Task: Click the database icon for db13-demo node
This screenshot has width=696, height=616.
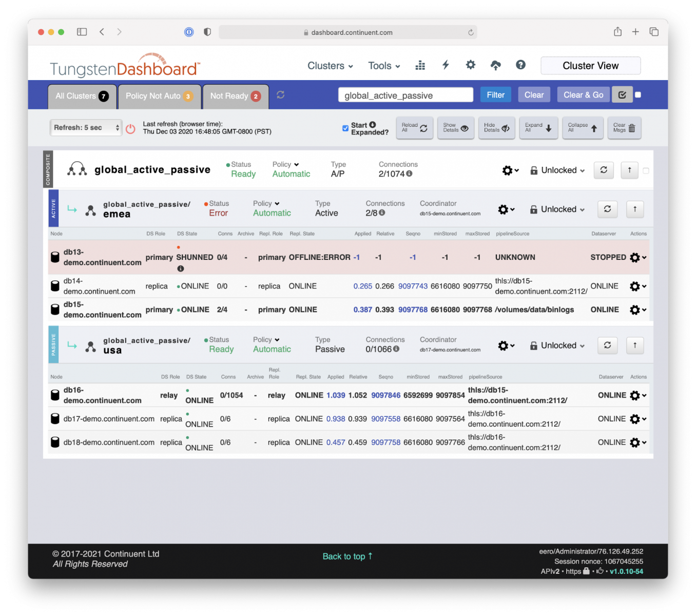Action: (55, 257)
